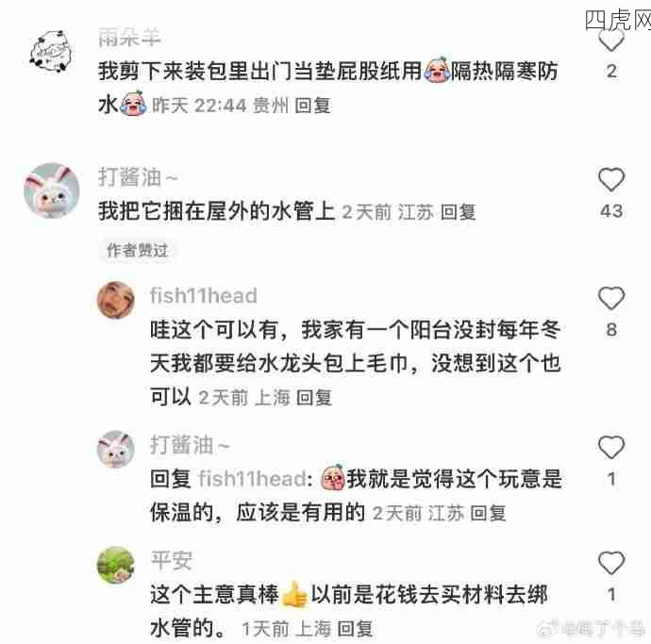The width and height of the screenshot is (651, 644).
Task: Reply to 雨朵羊's comment from 贵州
Action: pos(312,106)
